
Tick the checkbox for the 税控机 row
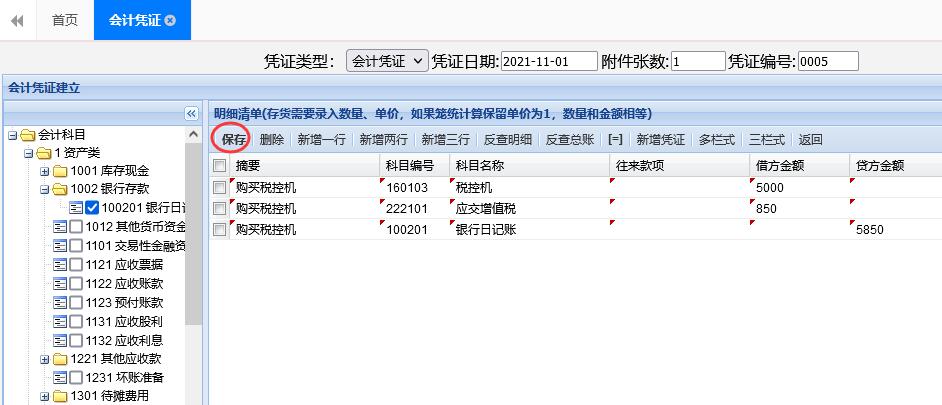(x=219, y=187)
